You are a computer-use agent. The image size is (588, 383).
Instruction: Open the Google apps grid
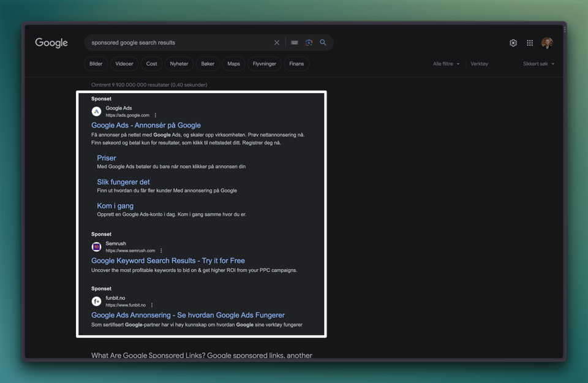(x=530, y=43)
